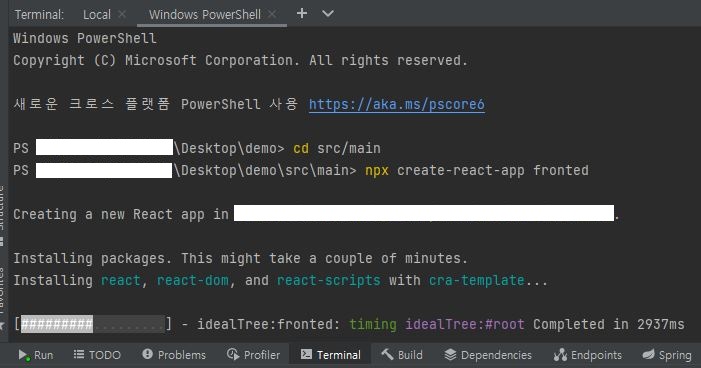Select the Terminal tool window tab
Viewport: 701px width, 368px height.
click(x=330, y=355)
